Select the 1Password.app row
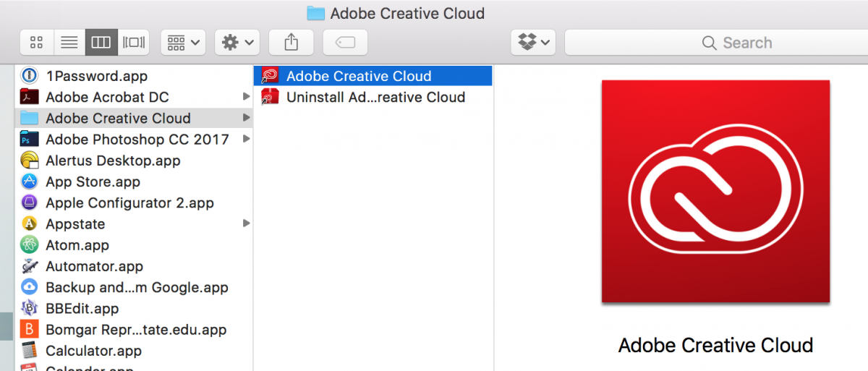The height and width of the screenshot is (371, 868). pyautogui.click(x=134, y=76)
